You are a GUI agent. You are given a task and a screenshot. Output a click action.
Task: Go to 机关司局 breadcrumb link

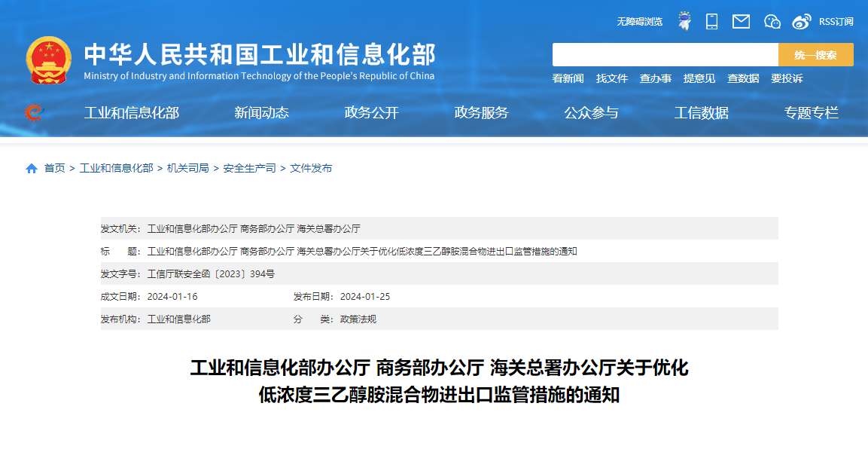188,169
